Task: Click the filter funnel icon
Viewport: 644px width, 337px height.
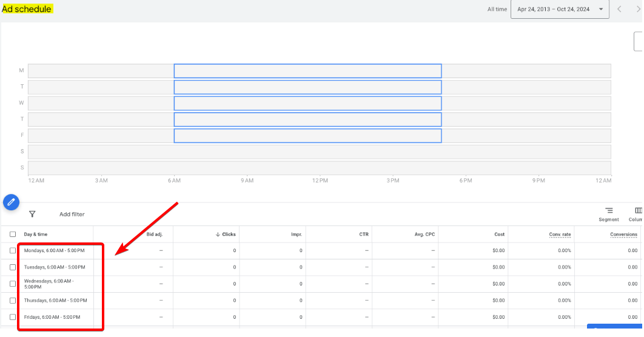Action: coord(32,214)
